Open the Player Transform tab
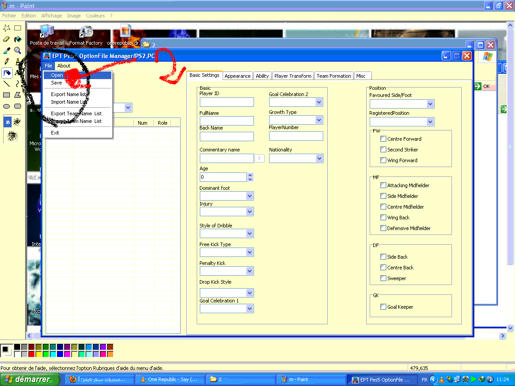This screenshot has width=515, height=386. [x=293, y=76]
